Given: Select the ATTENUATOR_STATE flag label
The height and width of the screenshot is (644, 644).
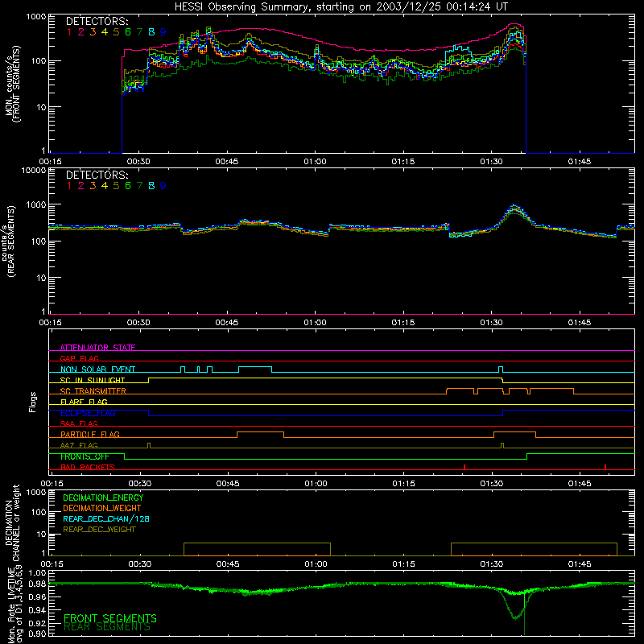Looking at the screenshot, I should (x=97, y=348).
